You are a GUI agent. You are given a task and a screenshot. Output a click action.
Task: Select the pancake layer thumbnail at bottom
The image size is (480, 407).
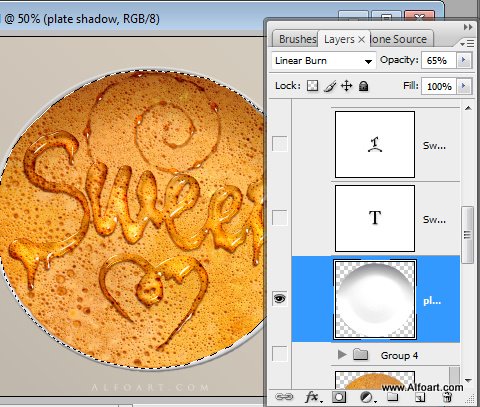point(375,380)
